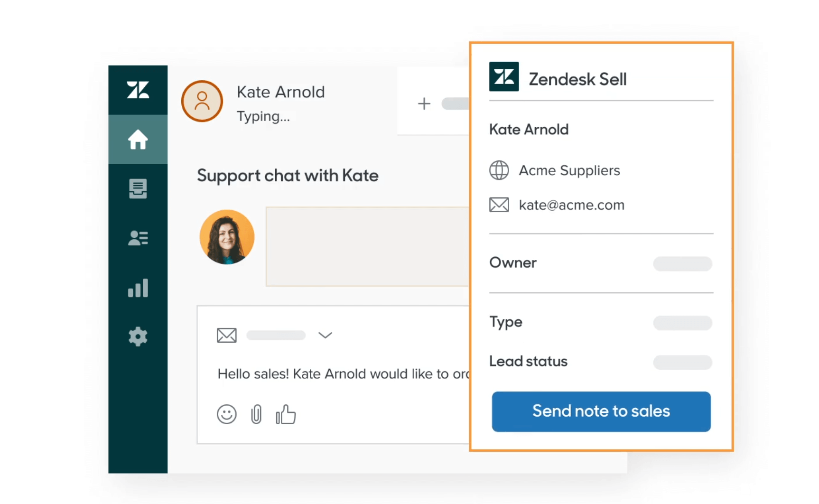The width and height of the screenshot is (819, 504).
Task: Open the admin settings gear icon
Action: coord(138,336)
